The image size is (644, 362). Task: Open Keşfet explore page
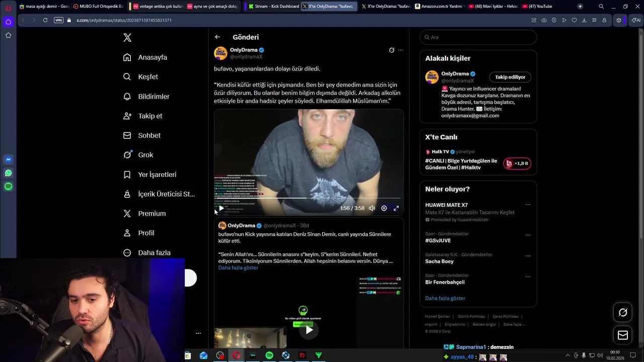140,77
